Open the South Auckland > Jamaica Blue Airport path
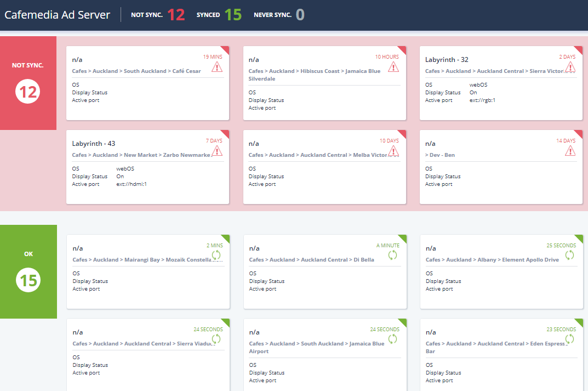This screenshot has width=588, height=391. coord(317,348)
